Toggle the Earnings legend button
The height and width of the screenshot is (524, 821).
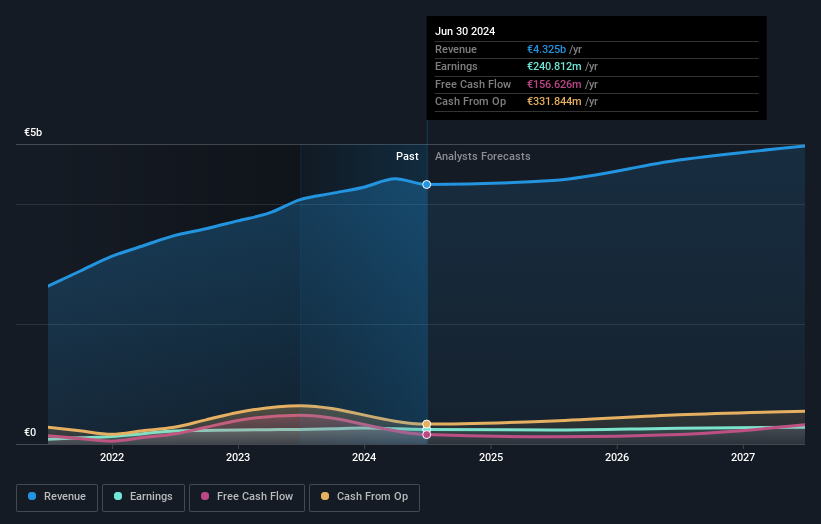click(x=143, y=497)
